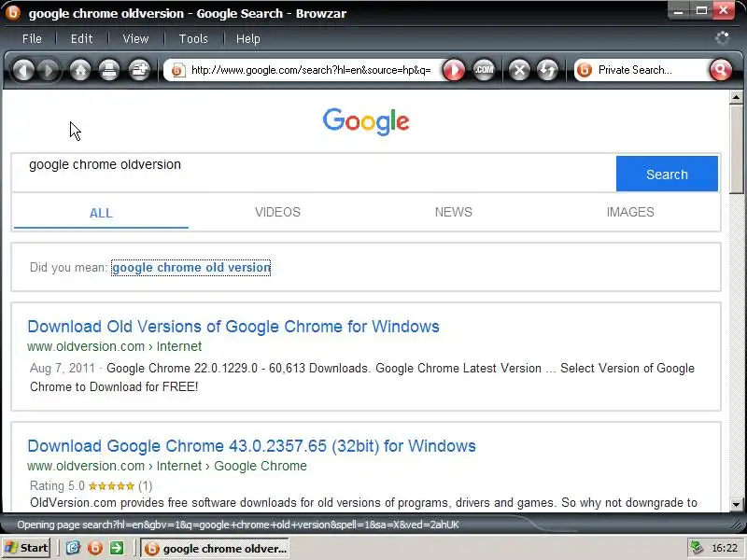Select the ALL results tab

click(101, 213)
